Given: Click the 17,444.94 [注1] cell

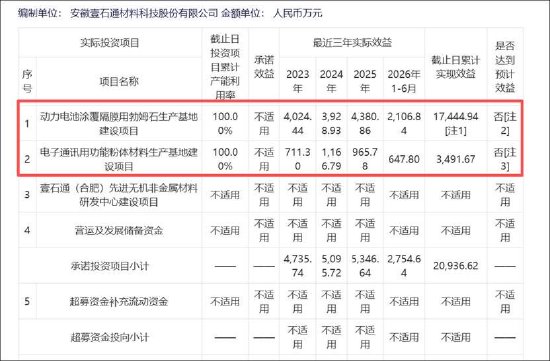Looking at the screenshot, I should click(455, 123).
